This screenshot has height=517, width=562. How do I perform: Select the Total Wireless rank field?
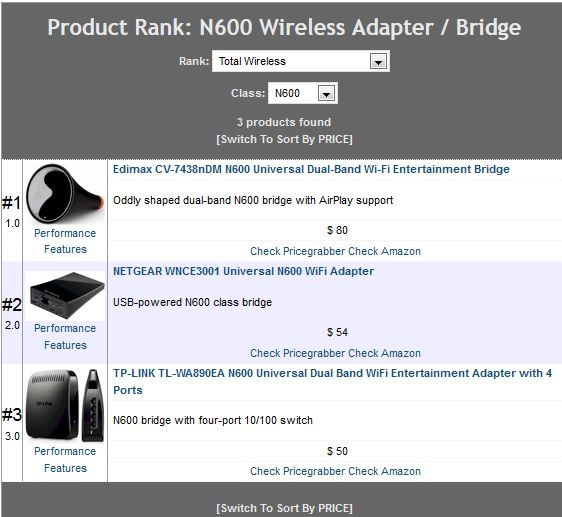point(301,61)
